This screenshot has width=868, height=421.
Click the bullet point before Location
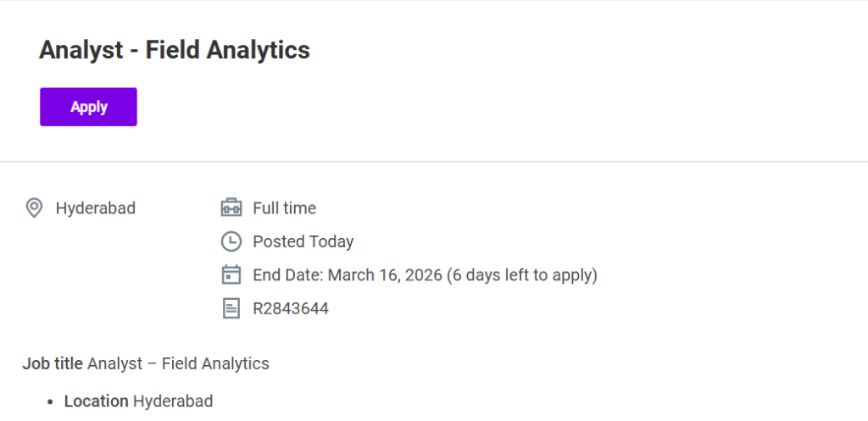[51, 402]
